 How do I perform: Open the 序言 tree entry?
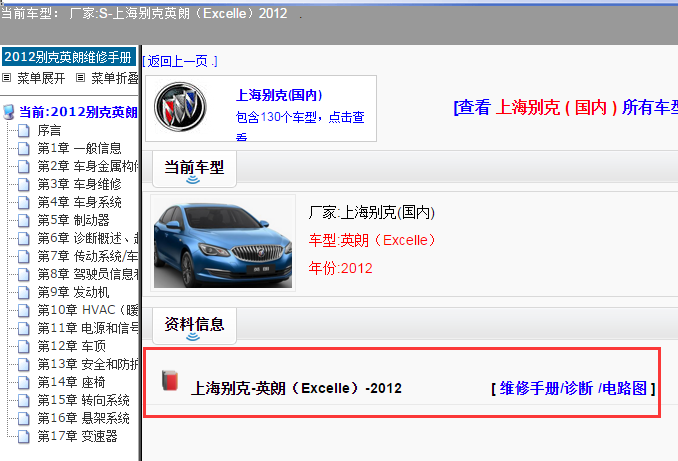tap(49, 131)
